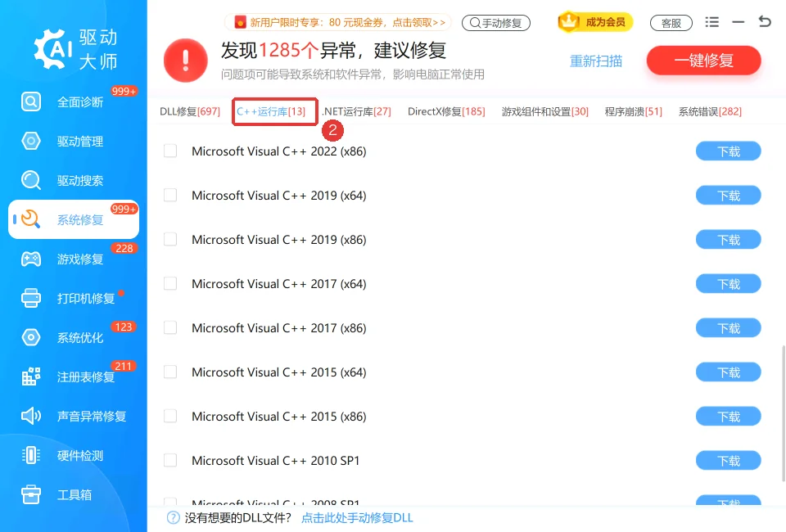786x532 pixels.
Task: Enable checkbox for Visual C++ 2017 (x86)
Action: coord(170,327)
